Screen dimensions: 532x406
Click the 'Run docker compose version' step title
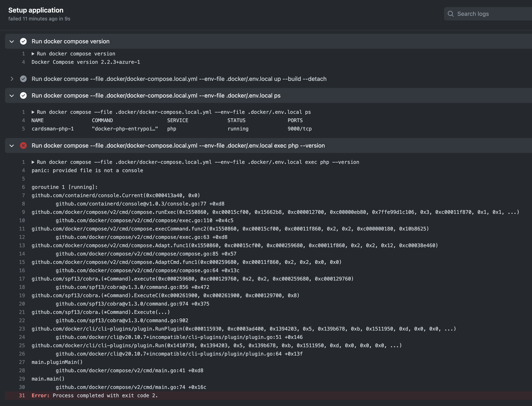[x=70, y=41]
